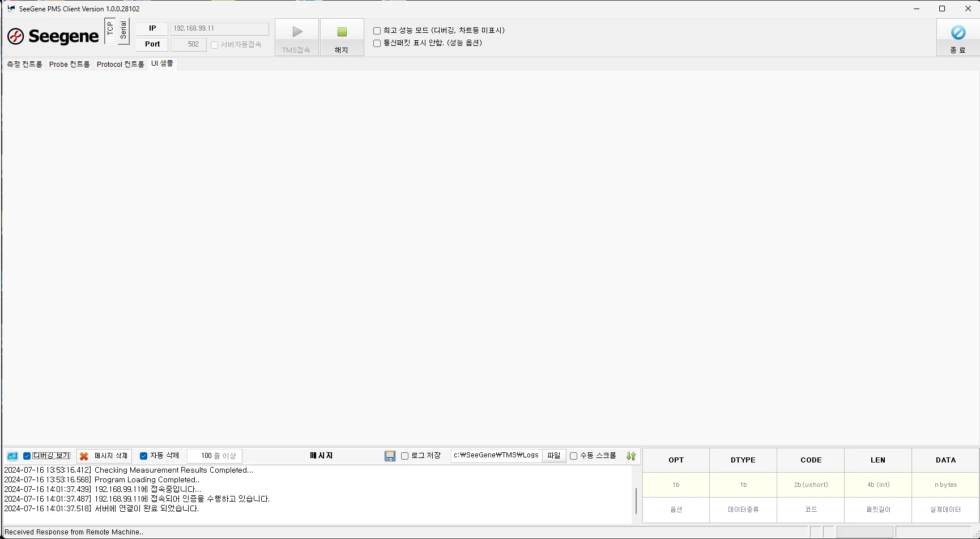Screen dimensions: 980x539
Task: Click the 패킷길이 cell
Action: (878, 510)
